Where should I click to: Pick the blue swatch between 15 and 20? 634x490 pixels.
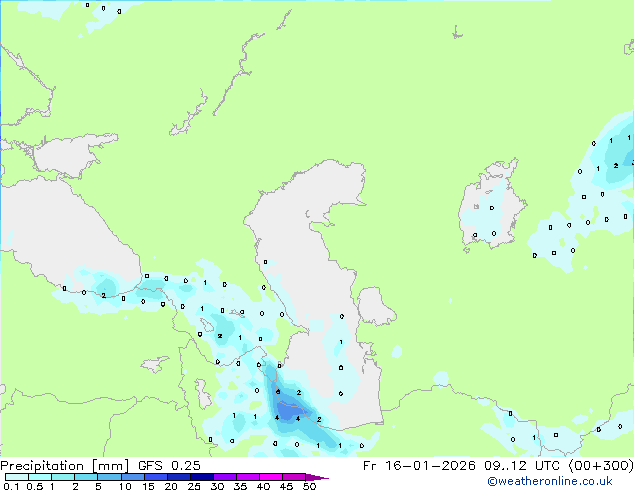(x=155, y=477)
